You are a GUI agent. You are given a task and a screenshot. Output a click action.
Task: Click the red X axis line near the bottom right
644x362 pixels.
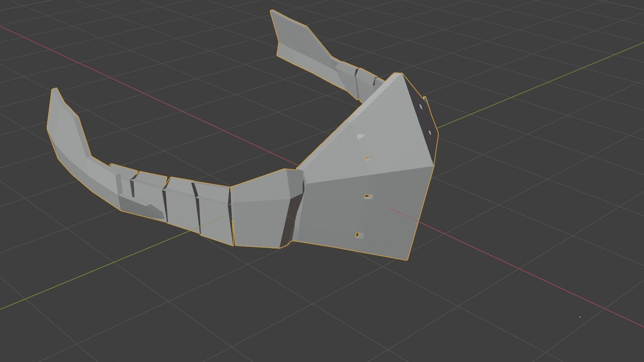tap(570, 292)
